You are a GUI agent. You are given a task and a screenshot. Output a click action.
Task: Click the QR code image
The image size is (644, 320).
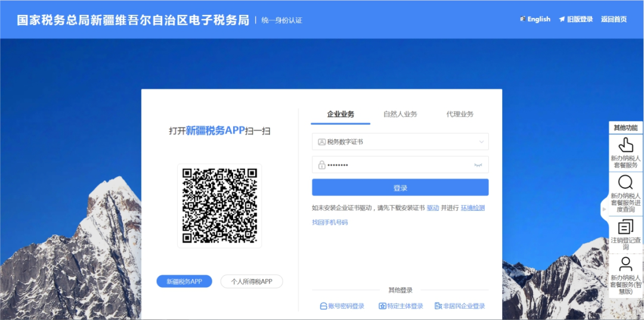pyautogui.click(x=219, y=206)
